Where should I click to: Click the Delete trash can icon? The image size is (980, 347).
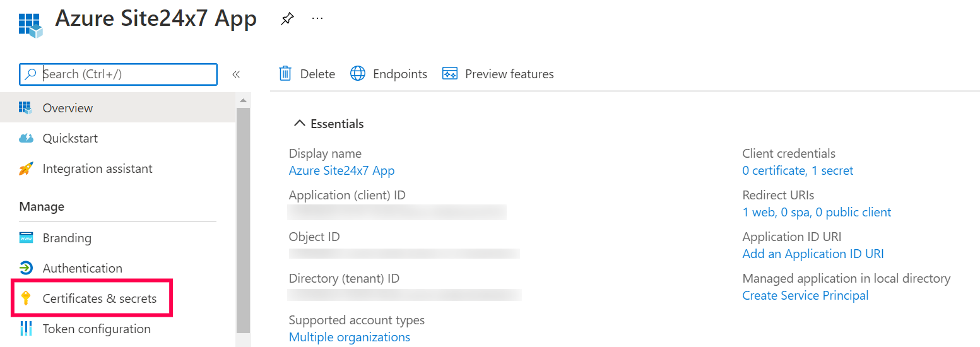(285, 74)
